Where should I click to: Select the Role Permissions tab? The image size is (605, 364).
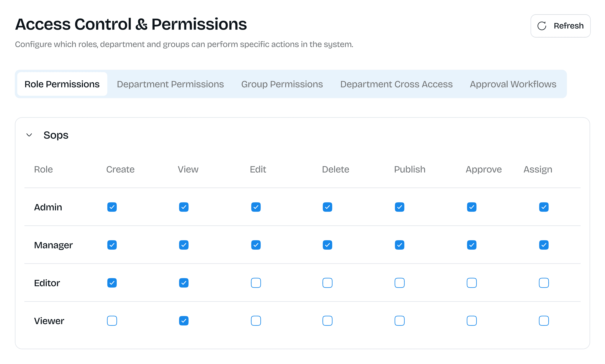click(x=62, y=84)
